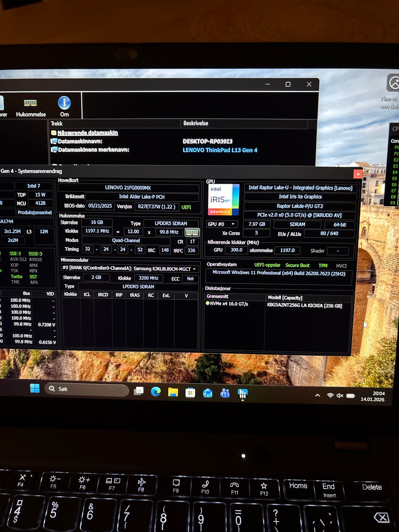Select the Nåværende datamaskin tree item
Viewport: 399px width, 532px height.
88,133
